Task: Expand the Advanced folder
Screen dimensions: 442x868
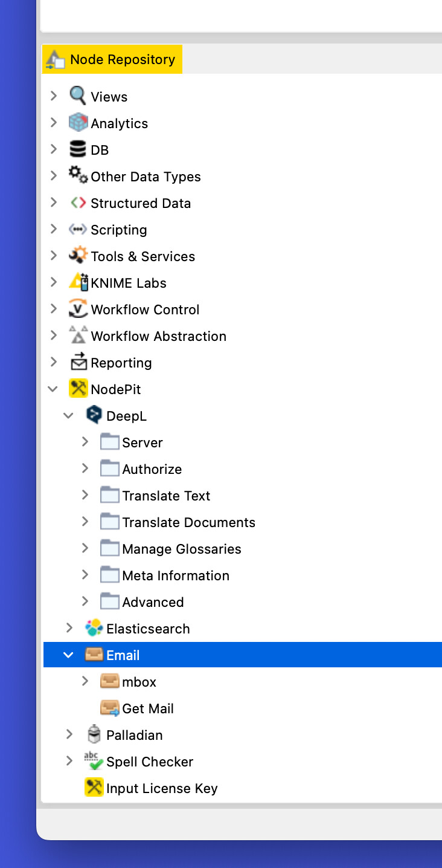Action: point(85,601)
